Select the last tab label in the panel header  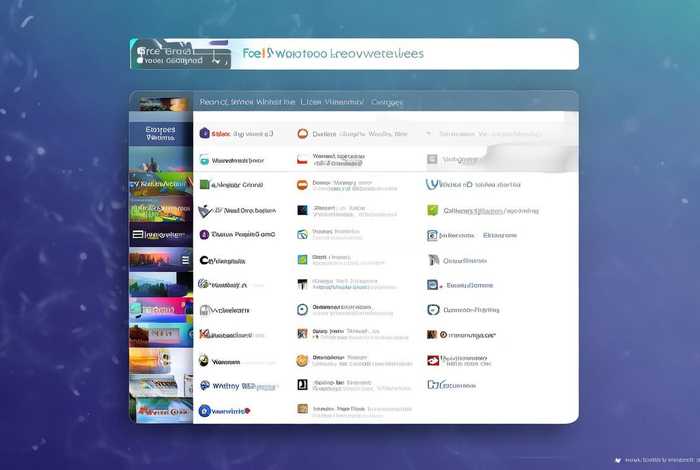tap(386, 102)
